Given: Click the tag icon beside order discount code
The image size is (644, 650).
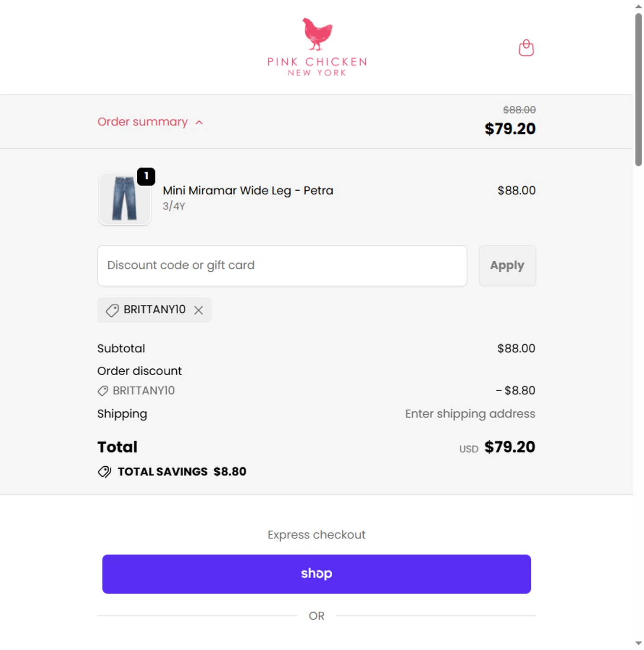Looking at the screenshot, I should coord(103,391).
